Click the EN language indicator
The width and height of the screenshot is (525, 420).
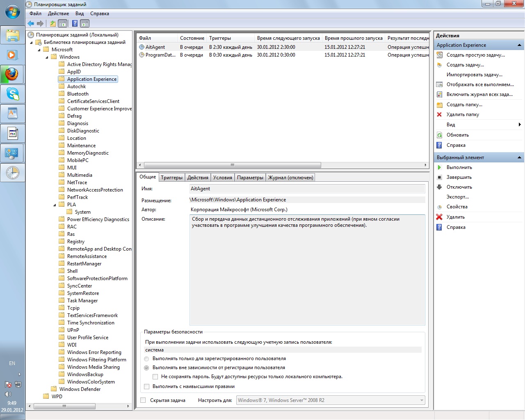(x=12, y=363)
